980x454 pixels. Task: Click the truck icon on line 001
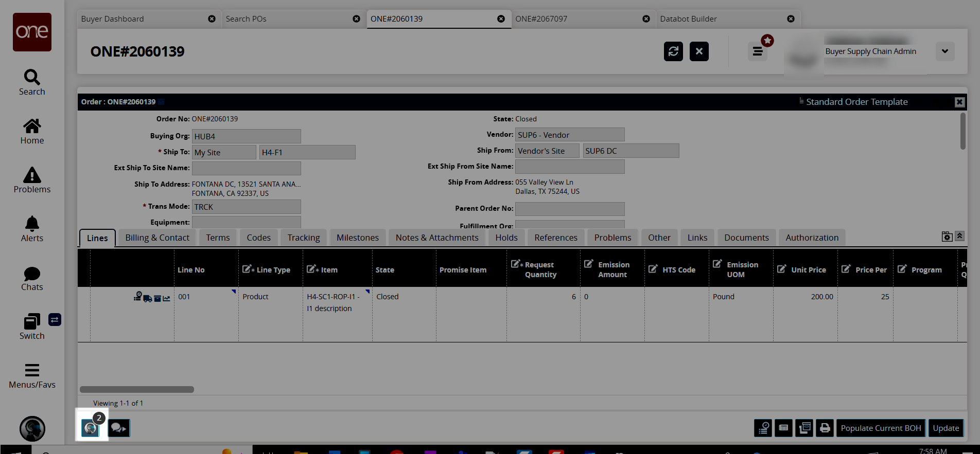[x=148, y=298]
